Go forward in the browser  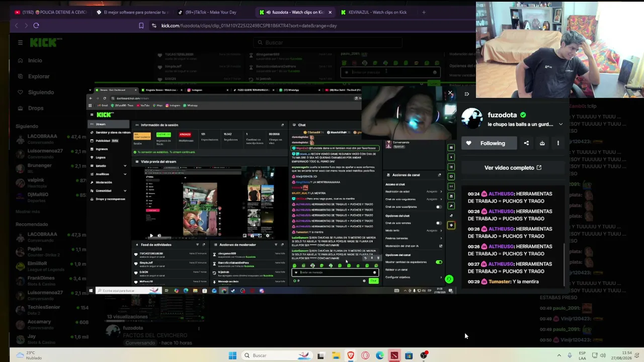tap(26, 26)
